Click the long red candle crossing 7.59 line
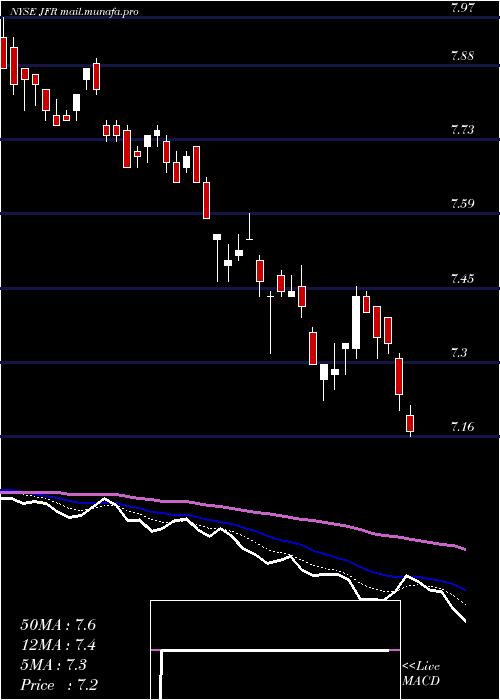The height and width of the screenshot is (700, 500). pos(206,200)
